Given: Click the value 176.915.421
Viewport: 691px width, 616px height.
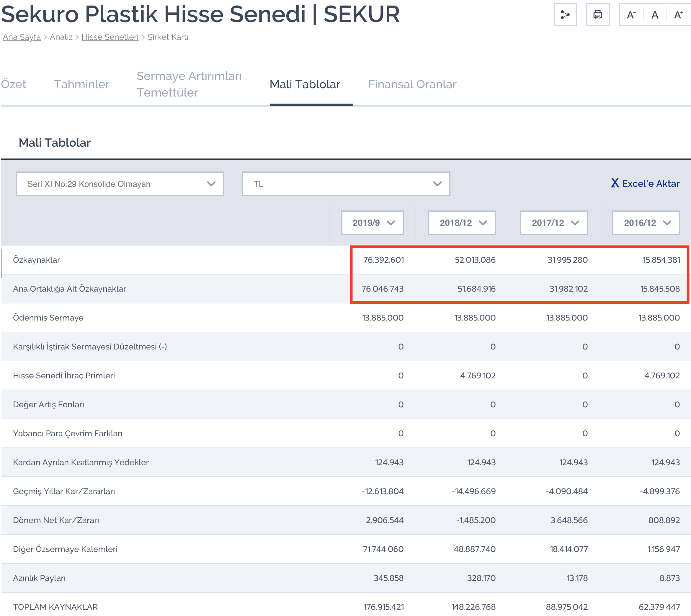Looking at the screenshot, I should 384,607.
